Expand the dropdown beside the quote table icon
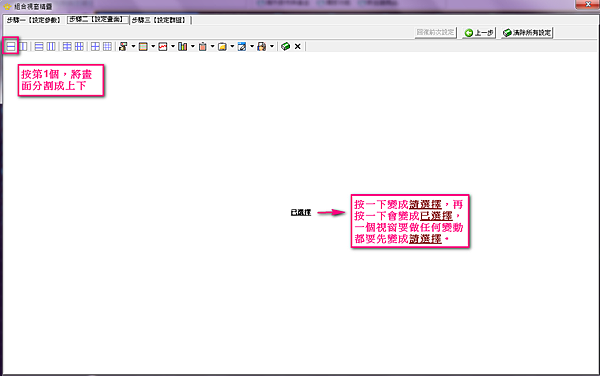 click(153, 47)
